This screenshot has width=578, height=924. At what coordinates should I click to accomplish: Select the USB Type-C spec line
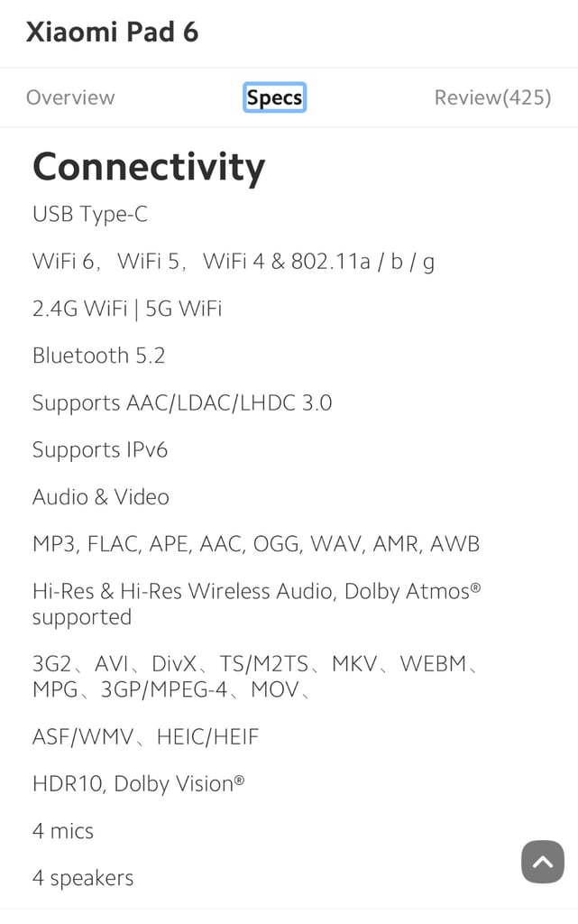pos(90,215)
